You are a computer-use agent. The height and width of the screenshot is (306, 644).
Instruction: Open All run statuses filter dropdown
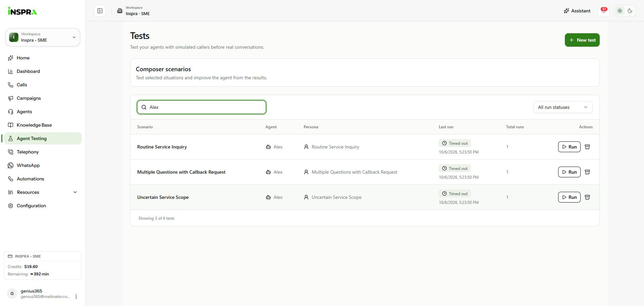tap(563, 107)
